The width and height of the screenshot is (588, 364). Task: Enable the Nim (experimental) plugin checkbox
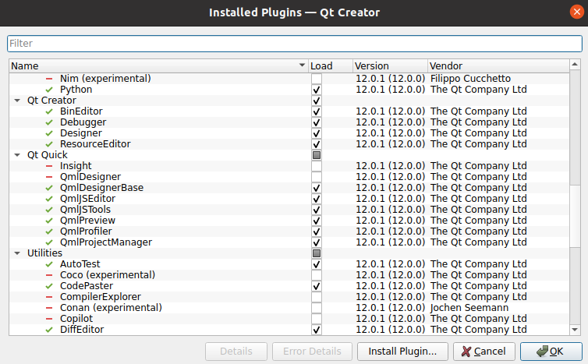(317, 79)
